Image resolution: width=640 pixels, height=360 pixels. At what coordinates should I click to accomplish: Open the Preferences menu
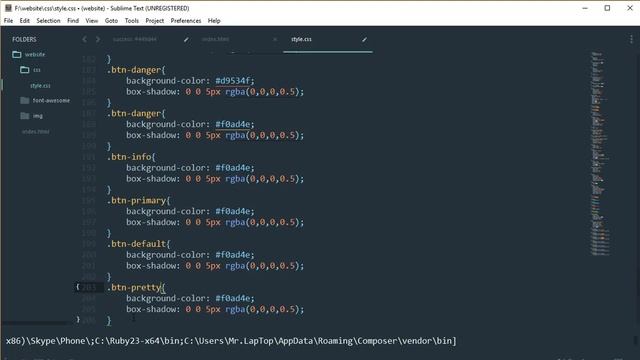186,21
